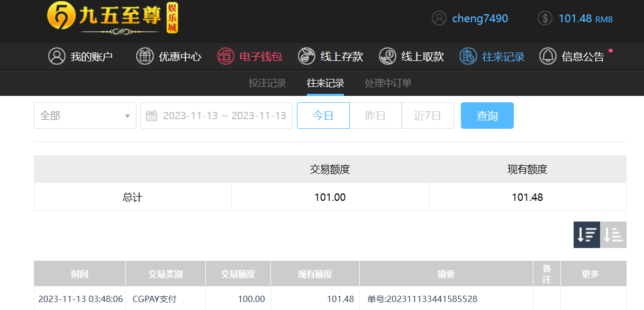The width and height of the screenshot is (644, 310).
Task: Switch to the 投注记录 tab
Action: coord(267,83)
